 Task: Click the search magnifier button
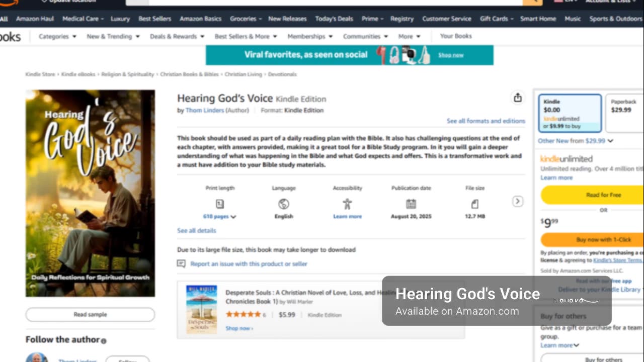[x=532, y=2]
